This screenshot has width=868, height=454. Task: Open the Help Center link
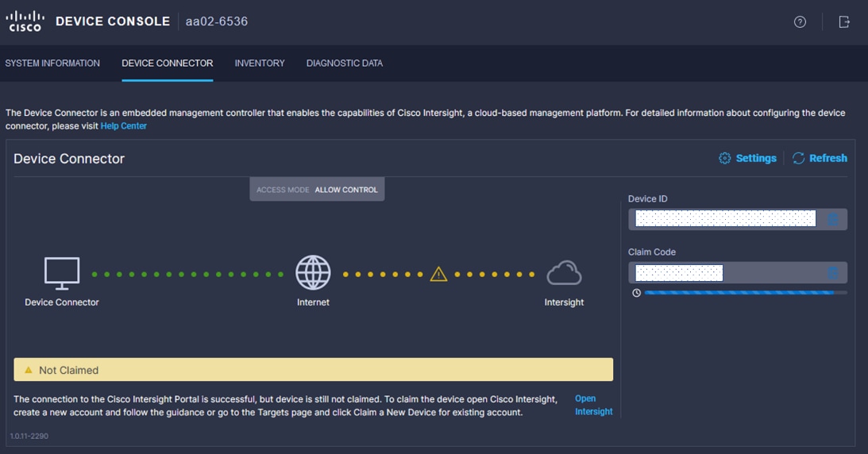tap(123, 126)
